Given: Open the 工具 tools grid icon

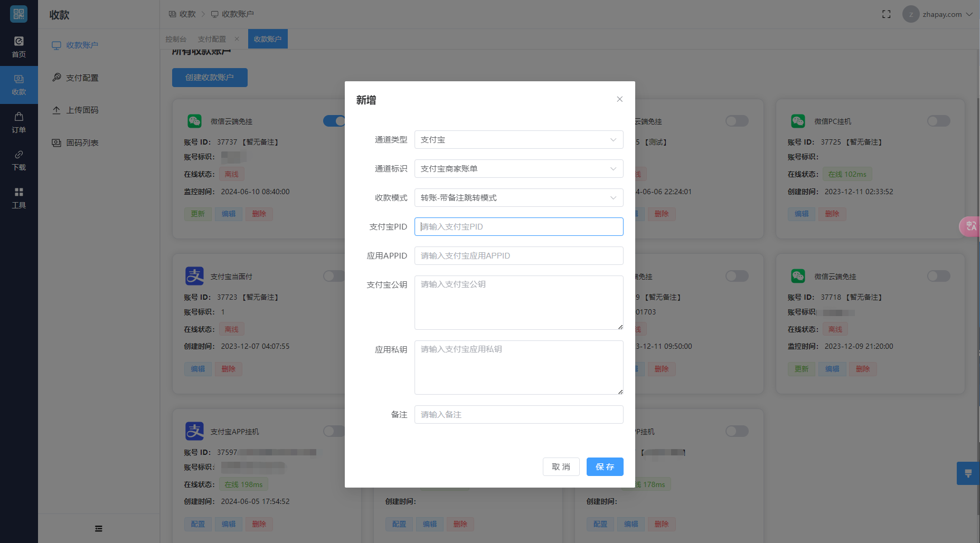Looking at the screenshot, I should point(18,193).
